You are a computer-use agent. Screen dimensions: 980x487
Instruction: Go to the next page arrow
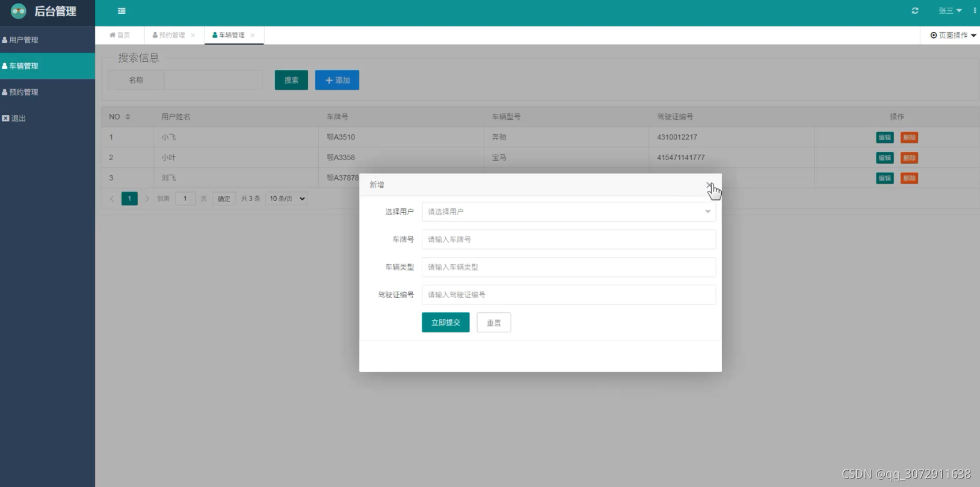[147, 199]
